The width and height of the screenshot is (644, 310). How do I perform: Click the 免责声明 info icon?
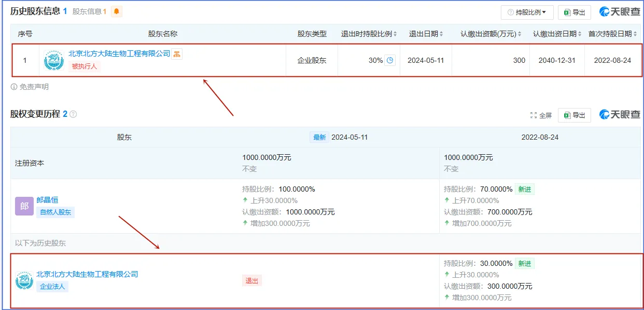(x=14, y=87)
